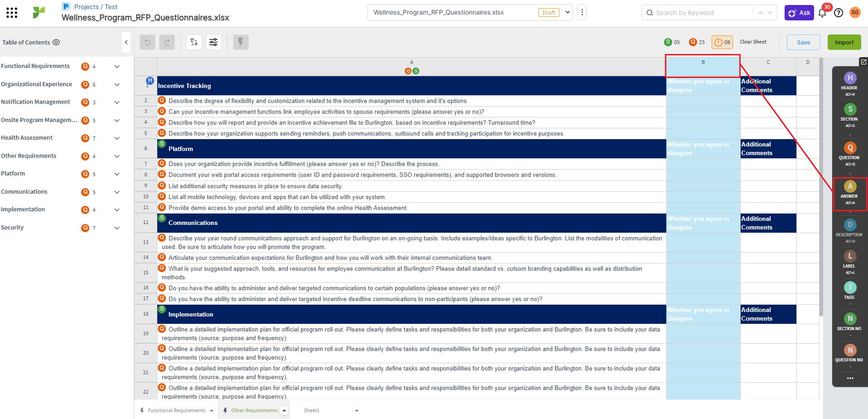Open Other Requirements tab menu arrow
The width and height of the screenshot is (868, 419).
point(284,410)
